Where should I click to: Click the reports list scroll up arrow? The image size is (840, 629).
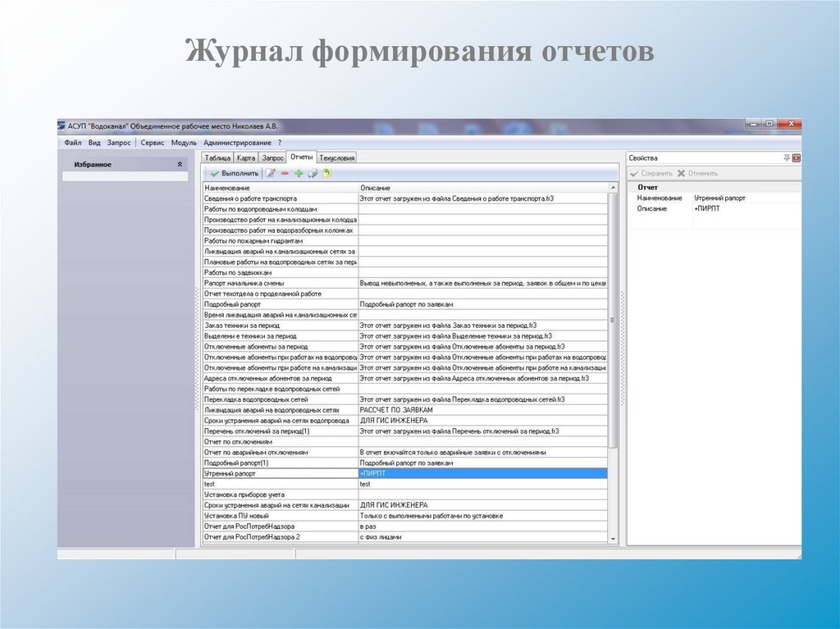click(x=613, y=188)
